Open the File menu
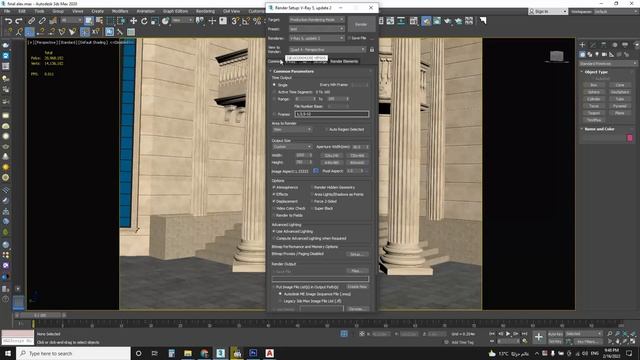 click(7, 11)
